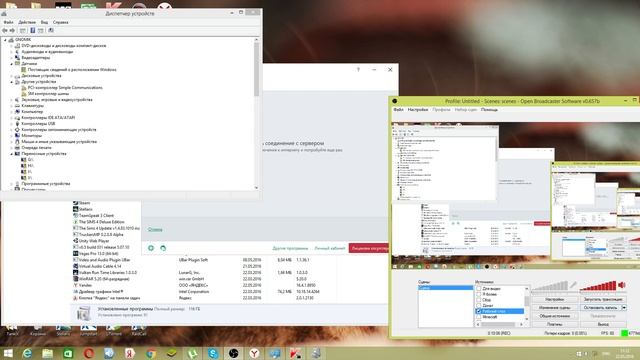Viewport: 640px width, 360px height.
Task: Click the OBS sources list horizontal scrollbar
Action: click(x=500, y=324)
